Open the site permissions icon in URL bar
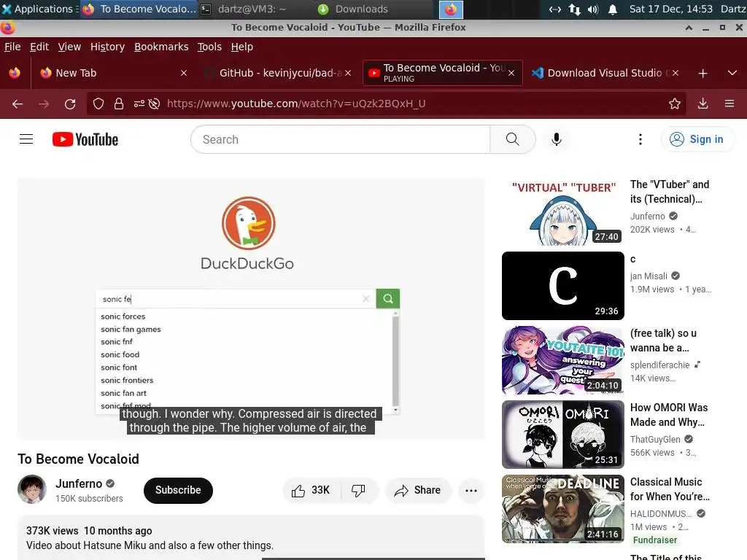 [139, 104]
